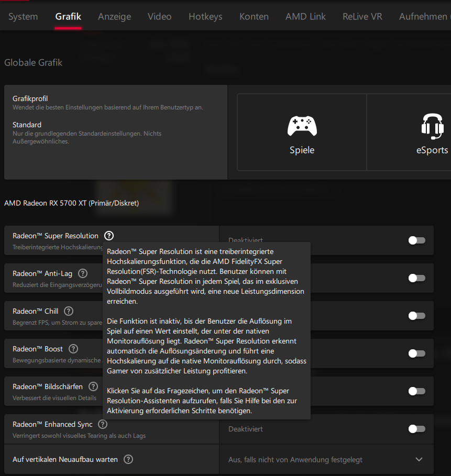Open the Anzeige tab
The image size is (451, 476).
115,16
